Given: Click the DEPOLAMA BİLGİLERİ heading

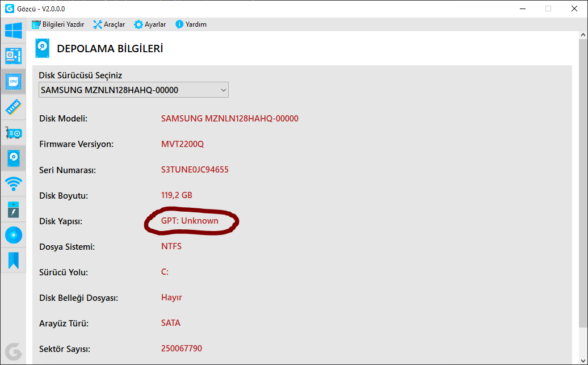Looking at the screenshot, I should click(x=110, y=49).
